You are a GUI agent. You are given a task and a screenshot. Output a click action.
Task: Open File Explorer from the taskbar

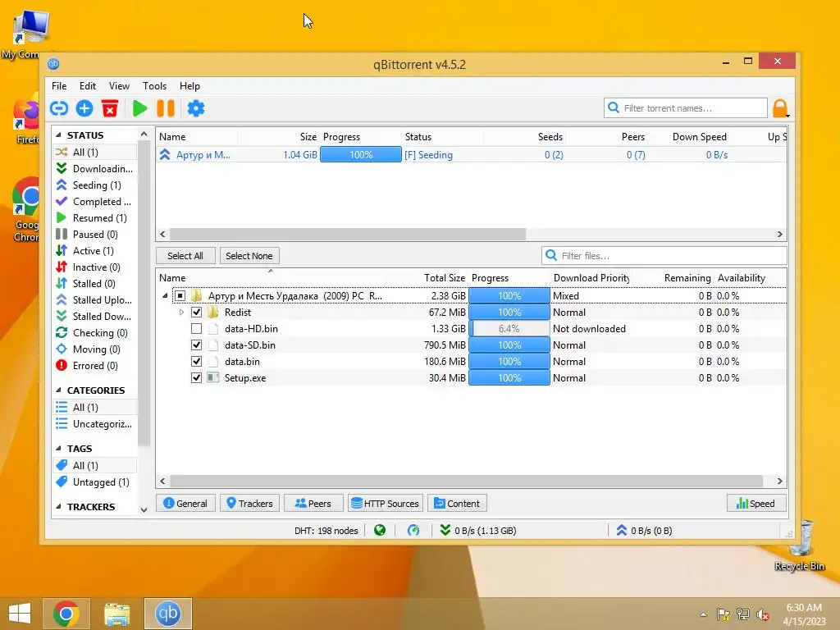pyautogui.click(x=116, y=614)
